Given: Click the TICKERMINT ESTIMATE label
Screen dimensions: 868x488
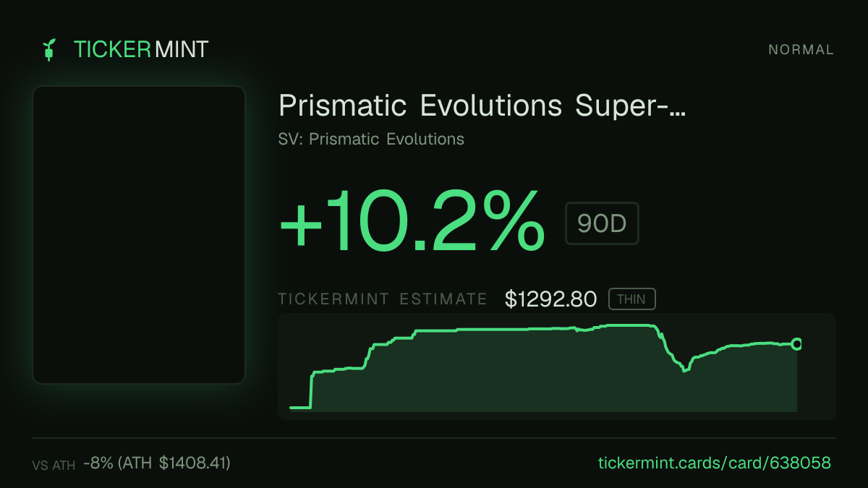Looking at the screenshot, I should [383, 299].
